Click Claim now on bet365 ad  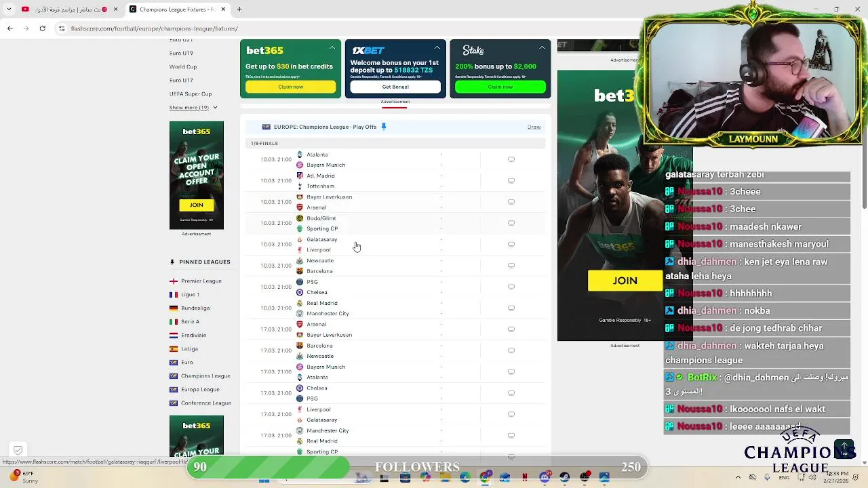290,87
